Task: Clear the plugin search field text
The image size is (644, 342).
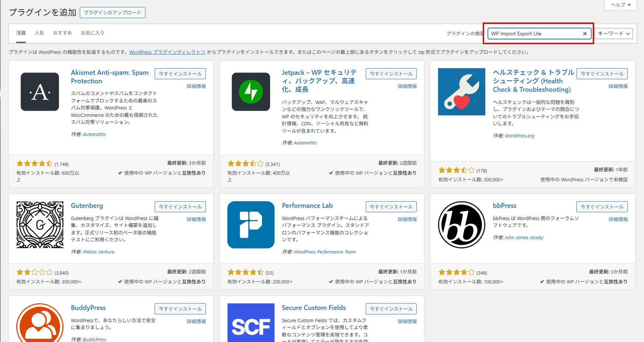Action: (585, 34)
